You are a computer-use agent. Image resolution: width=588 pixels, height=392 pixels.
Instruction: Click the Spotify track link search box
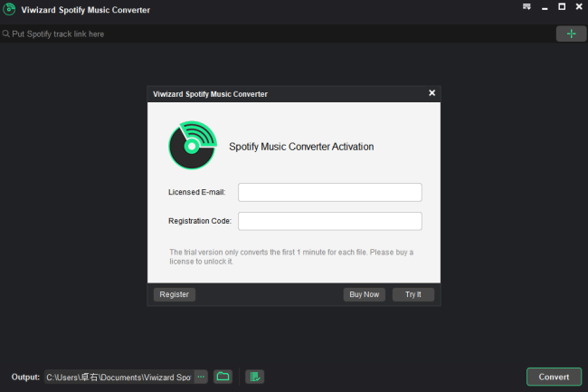[x=278, y=34]
